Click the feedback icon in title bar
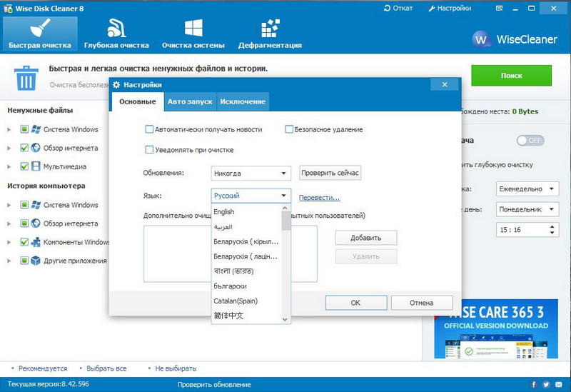Viewport: 571px width, 392px height. pyautogui.click(x=499, y=8)
